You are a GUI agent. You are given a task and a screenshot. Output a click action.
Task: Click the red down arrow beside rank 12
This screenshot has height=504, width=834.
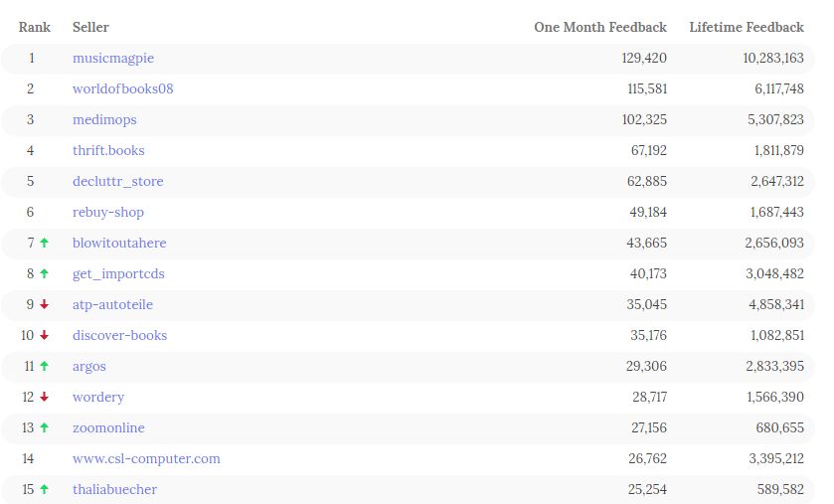click(x=44, y=397)
